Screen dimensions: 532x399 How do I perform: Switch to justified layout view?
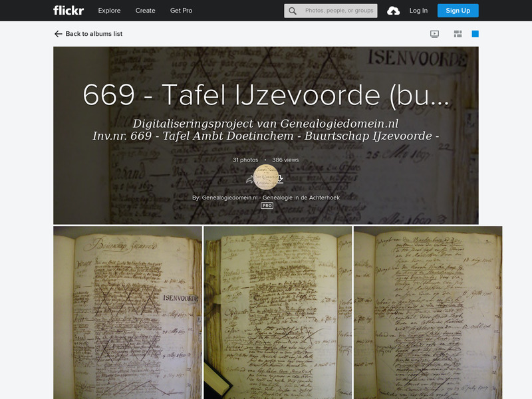(458, 33)
